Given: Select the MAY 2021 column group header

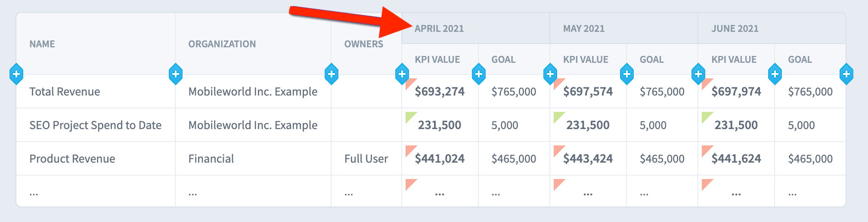Looking at the screenshot, I should (x=584, y=29).
